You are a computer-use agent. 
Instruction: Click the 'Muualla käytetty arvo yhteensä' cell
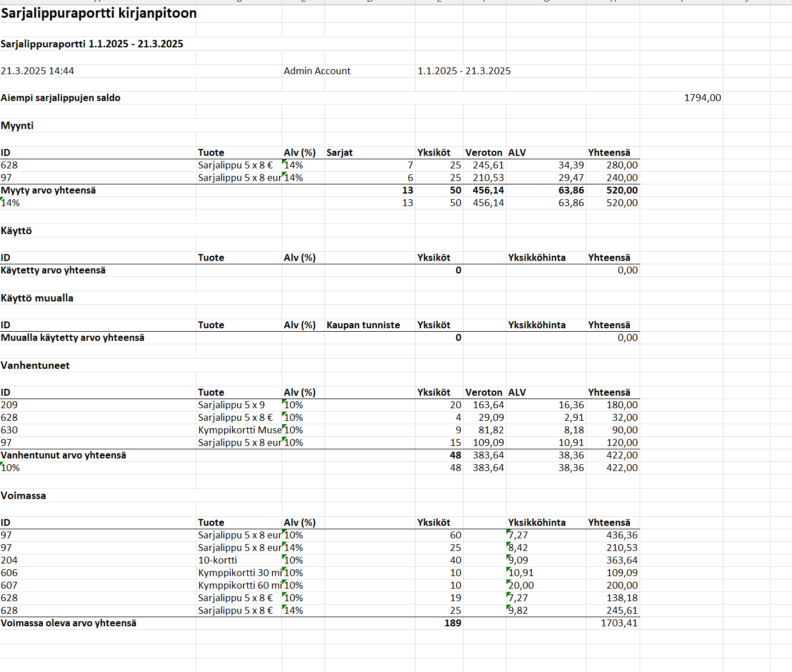(x=73, y=337)
